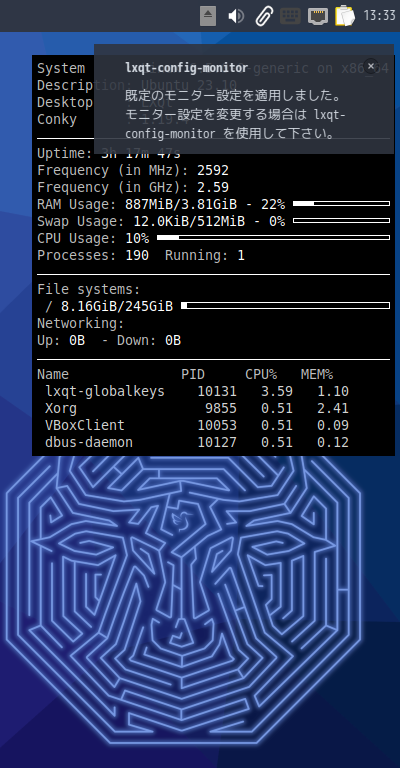This screenshot has height=768, width=400.
Task: Click PID 9855 in the process list
Action: [x=221, y=408]
